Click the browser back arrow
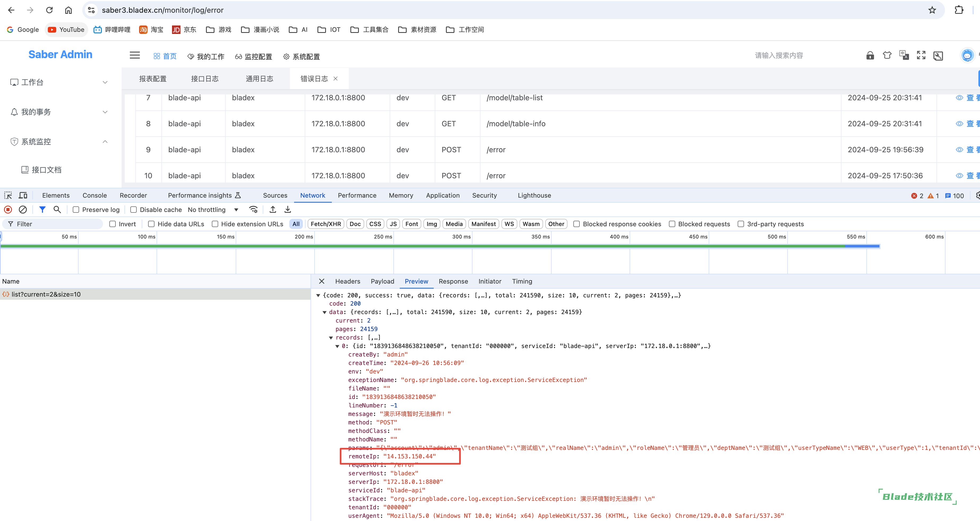980x521 pixels. point(11,10)
